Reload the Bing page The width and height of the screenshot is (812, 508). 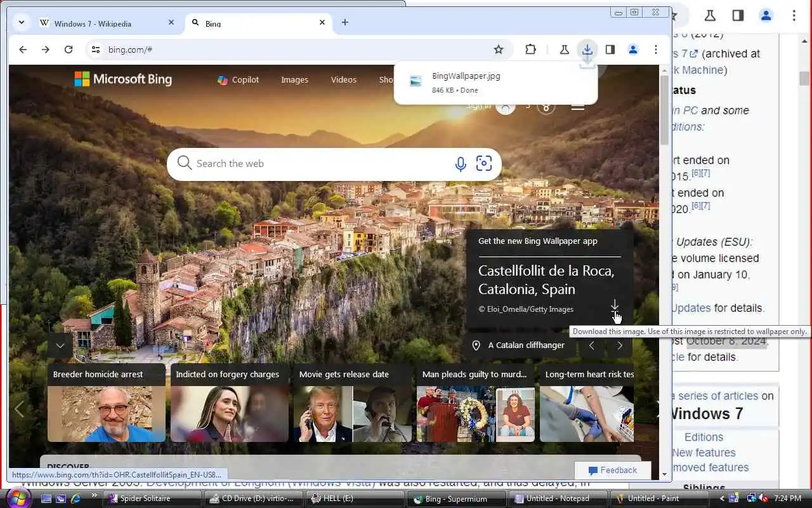[69, 50]
